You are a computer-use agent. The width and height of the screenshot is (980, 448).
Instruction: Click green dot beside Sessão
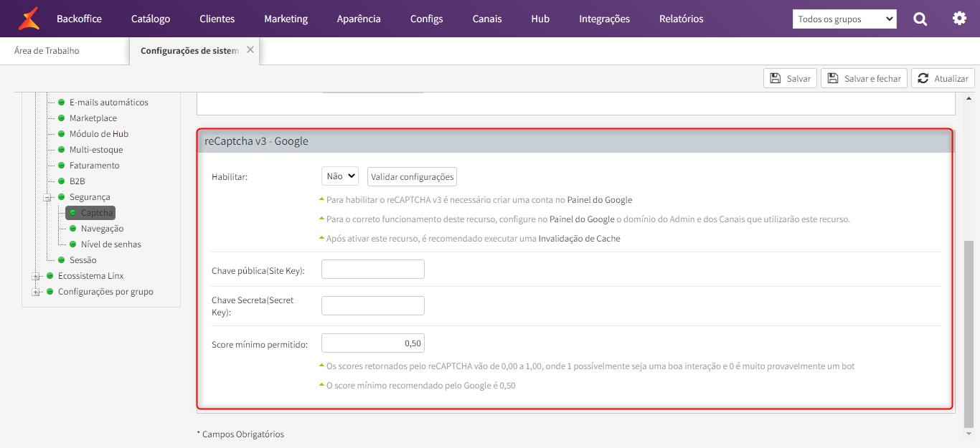tap(62, 260)
